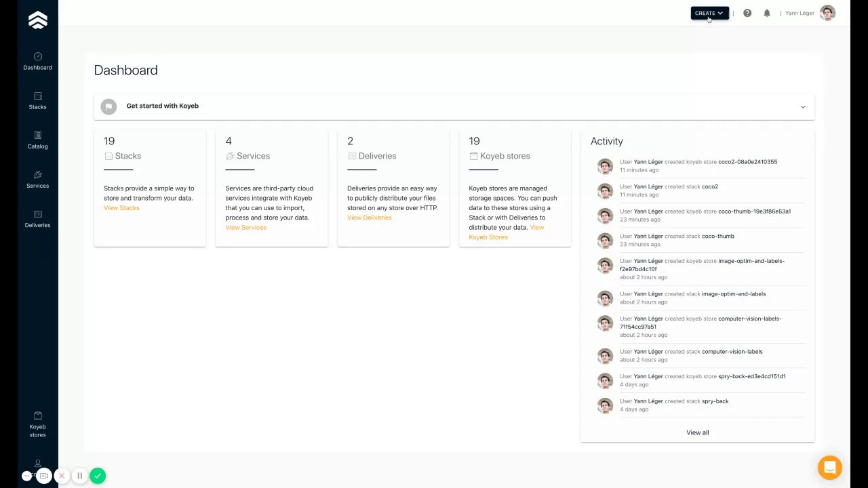Open stack spry-back in Activity

coord(715,401)
